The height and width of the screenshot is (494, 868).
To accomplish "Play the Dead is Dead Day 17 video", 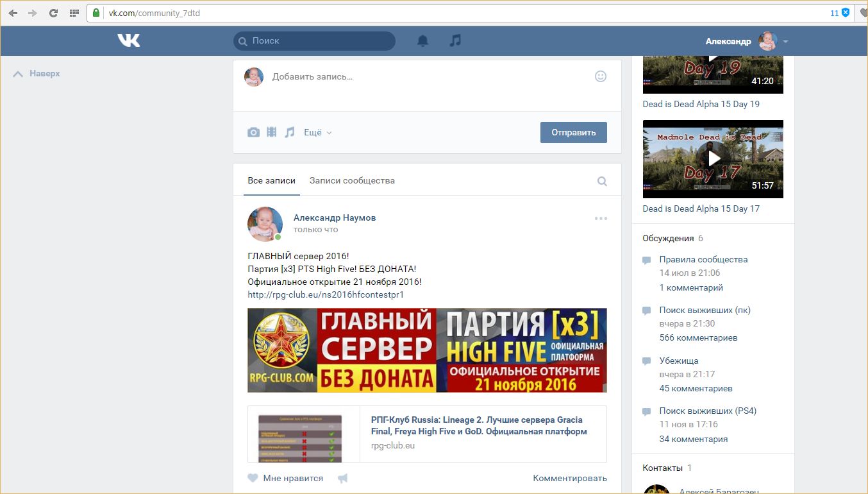I will click(713, 158).
